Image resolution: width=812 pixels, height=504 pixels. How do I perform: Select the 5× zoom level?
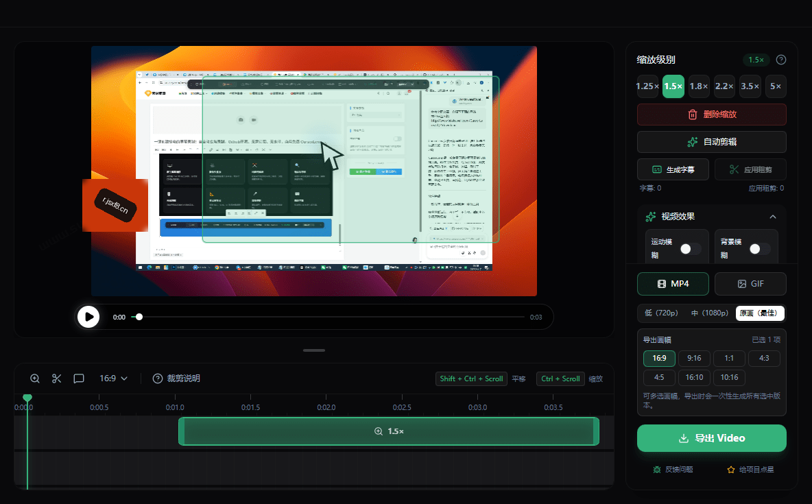(775, 86)
